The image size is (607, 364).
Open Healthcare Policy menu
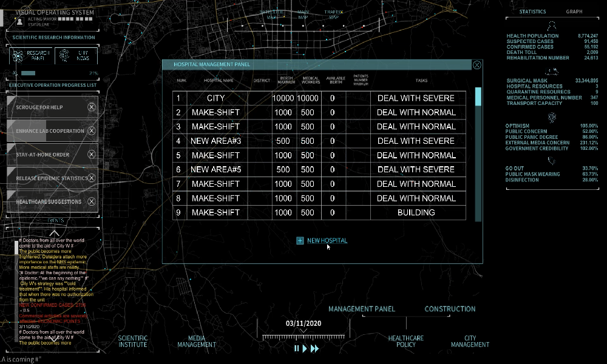[x=405, y=341]
